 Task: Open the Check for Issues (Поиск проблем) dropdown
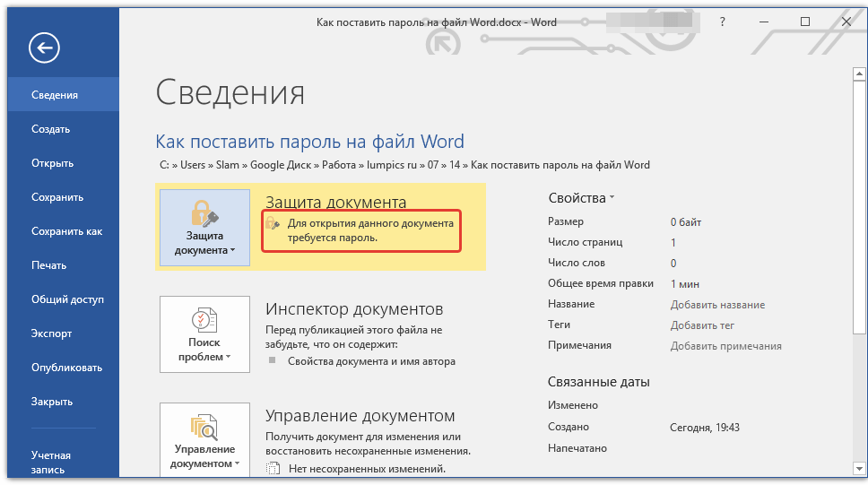click(x=204, y=334)
